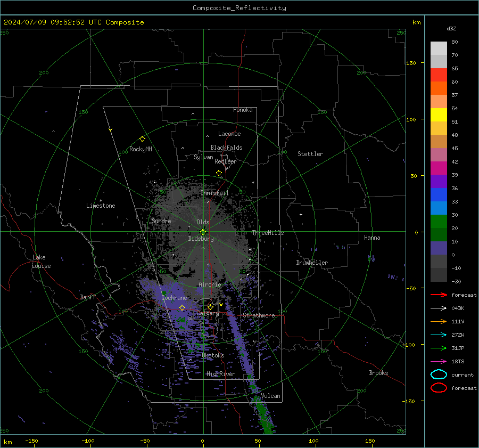Click the asterisk marker above Limestone
Image resolution: width=479 pixels, height=448 pixels.
click(x=101, y=201)
